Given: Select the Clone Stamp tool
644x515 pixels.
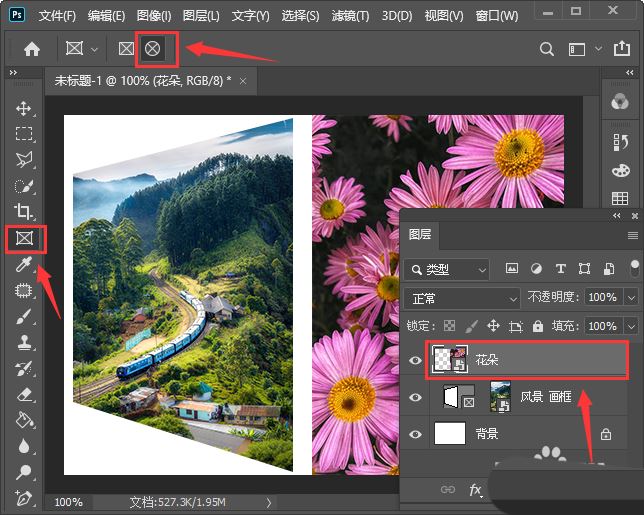Looking at the screenshot, I should tap(23, 343).
